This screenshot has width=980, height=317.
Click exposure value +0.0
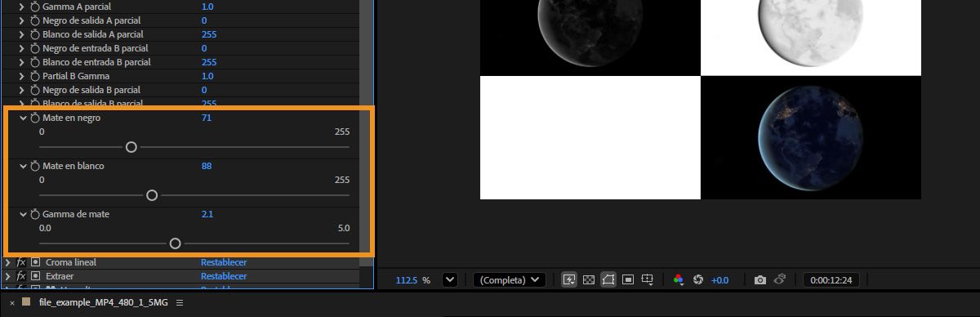point(719,280)
